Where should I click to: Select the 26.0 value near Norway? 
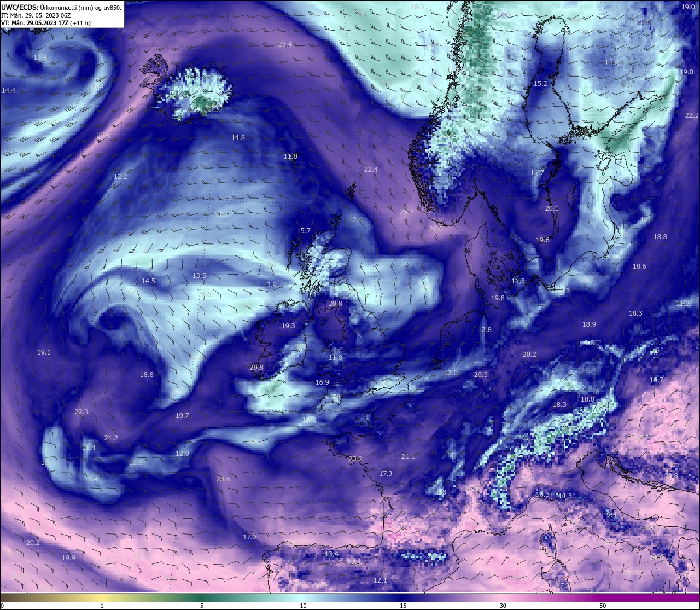point(436,229)
